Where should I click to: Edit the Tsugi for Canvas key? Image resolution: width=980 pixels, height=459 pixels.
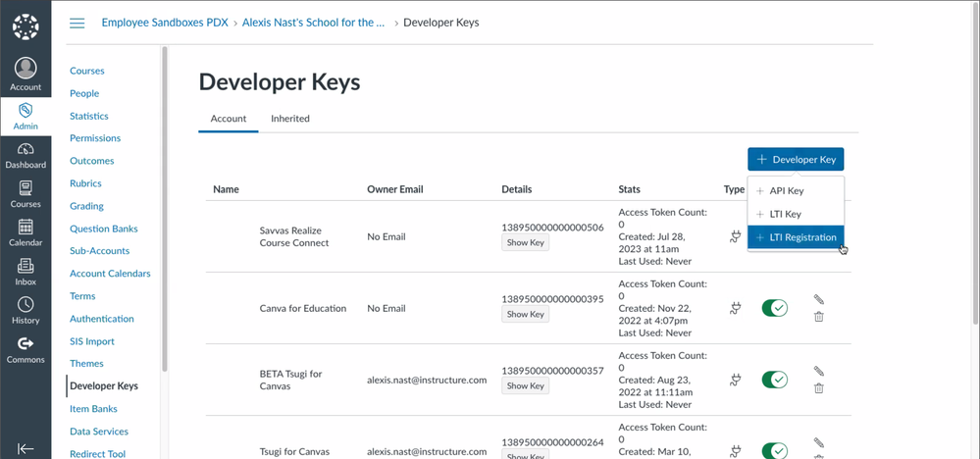819,442
